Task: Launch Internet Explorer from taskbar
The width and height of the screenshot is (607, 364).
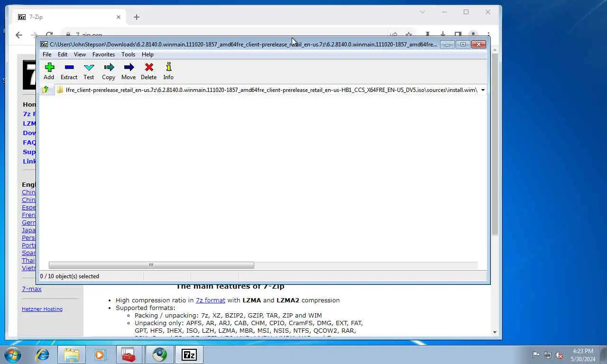Action: point(43,355)
